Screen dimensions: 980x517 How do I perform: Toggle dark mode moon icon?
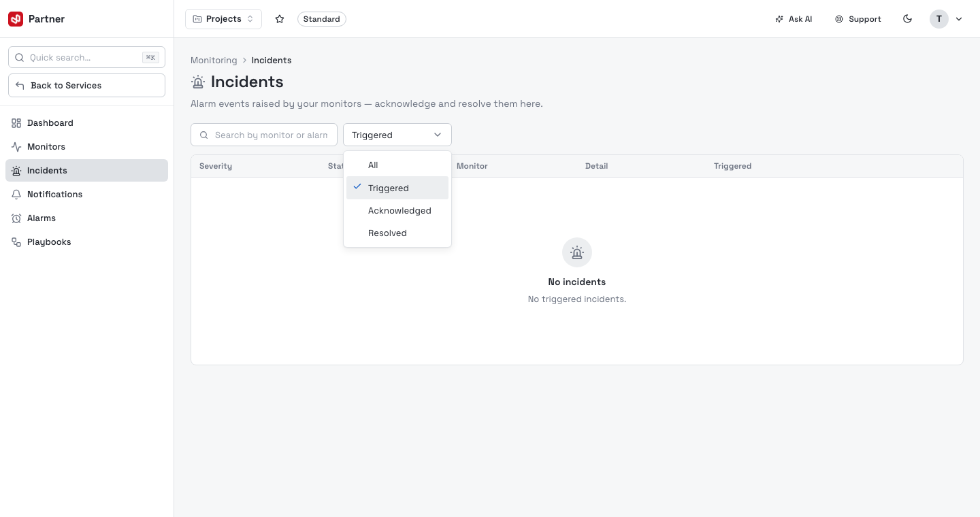click(907, 19)
